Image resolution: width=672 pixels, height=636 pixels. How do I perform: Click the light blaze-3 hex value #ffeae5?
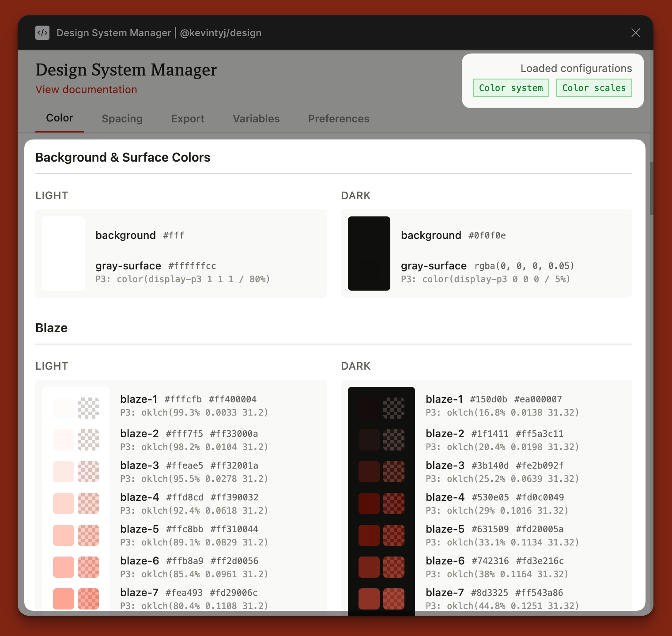(185, 466)
